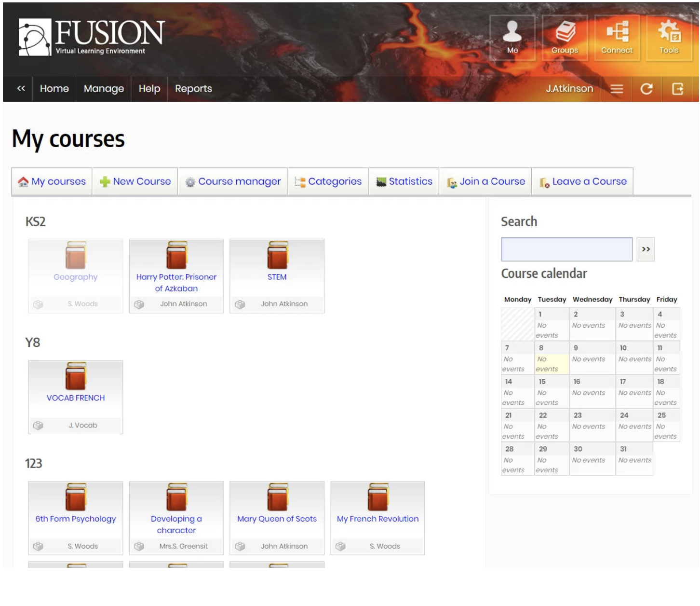Select the Leave a Course tab
This screenshot has height=606, width=700.
click(x=582, y=181)
